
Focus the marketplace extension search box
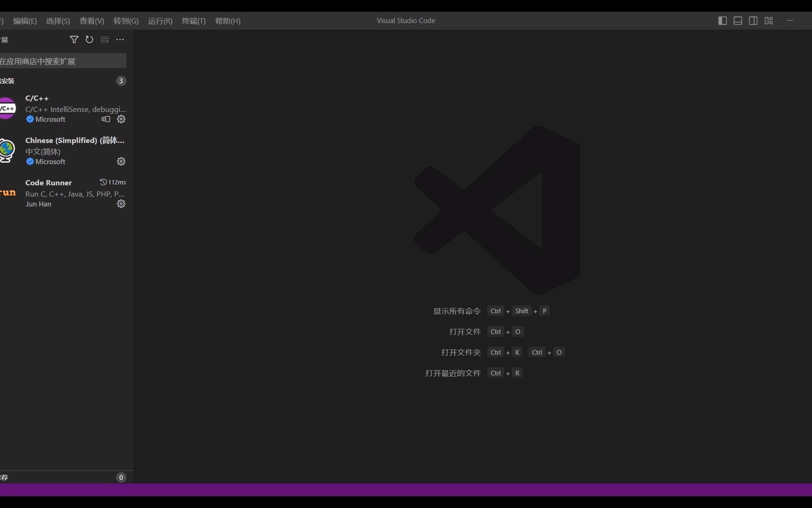click(x=62, y=61)
